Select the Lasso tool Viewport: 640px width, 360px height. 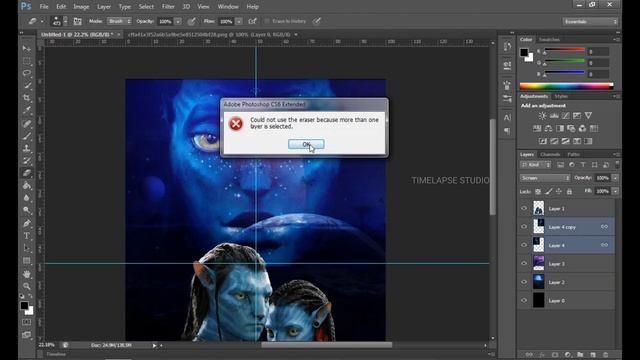27,73
